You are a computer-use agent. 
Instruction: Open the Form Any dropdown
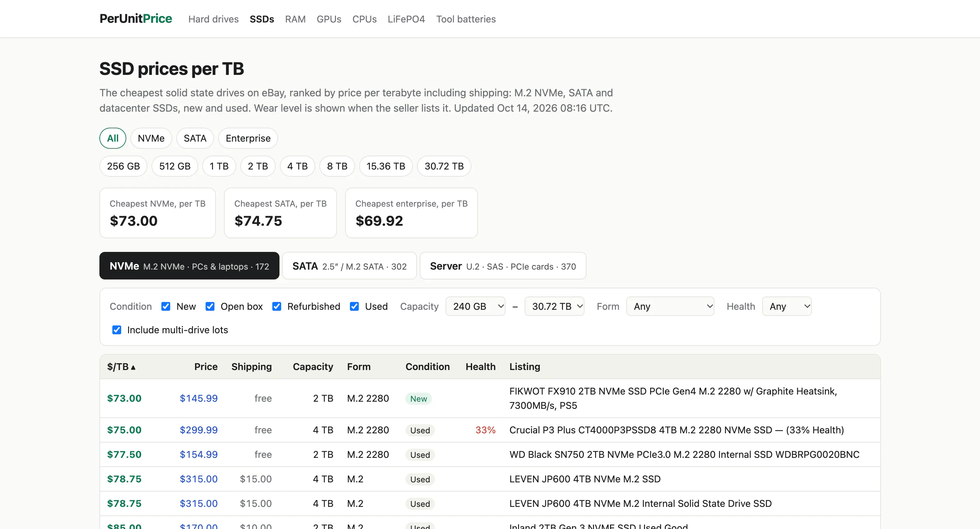670,306
